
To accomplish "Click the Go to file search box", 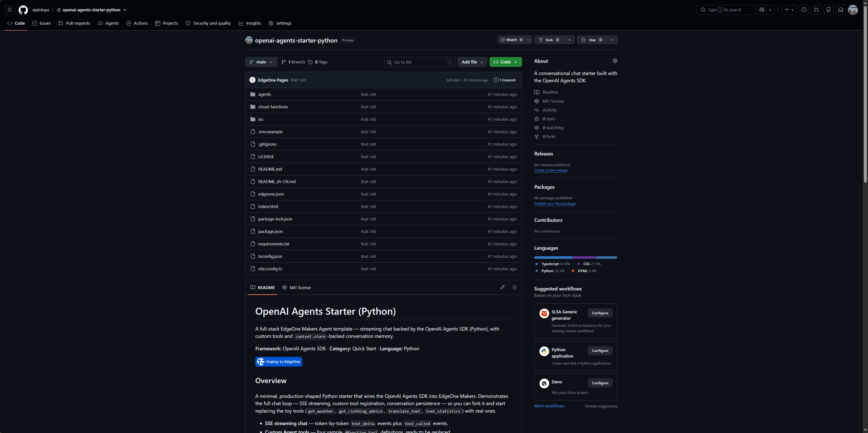I will [x=419, y=62].
